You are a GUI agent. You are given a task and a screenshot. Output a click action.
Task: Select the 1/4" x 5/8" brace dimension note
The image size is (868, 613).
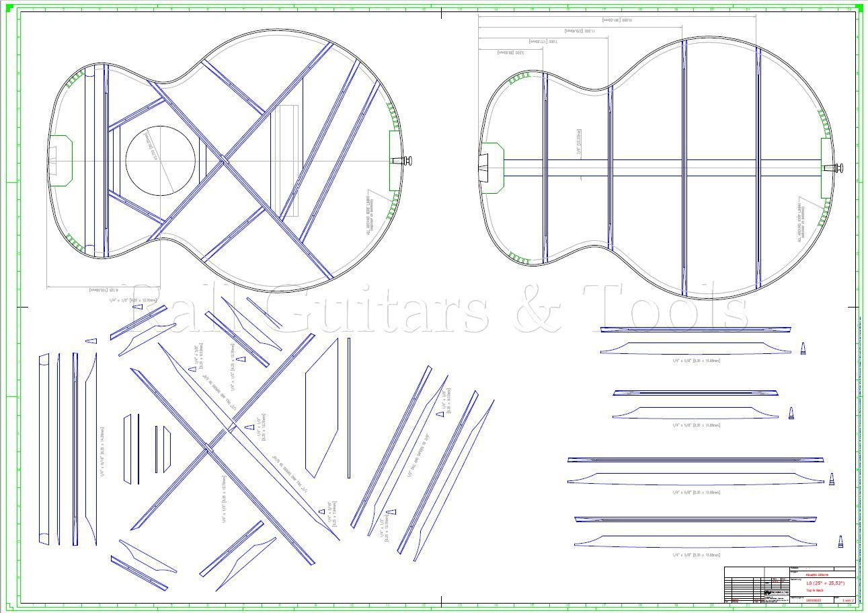(696, 359)
